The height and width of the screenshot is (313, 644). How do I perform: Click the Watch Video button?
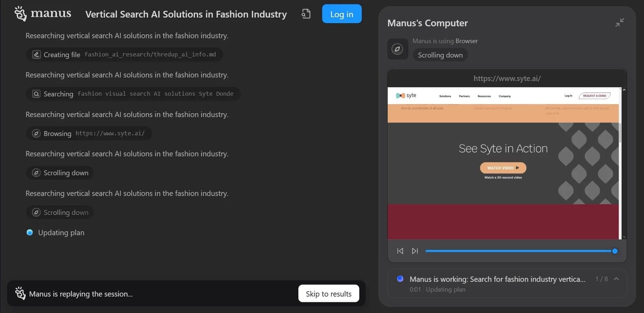(503, 168)
